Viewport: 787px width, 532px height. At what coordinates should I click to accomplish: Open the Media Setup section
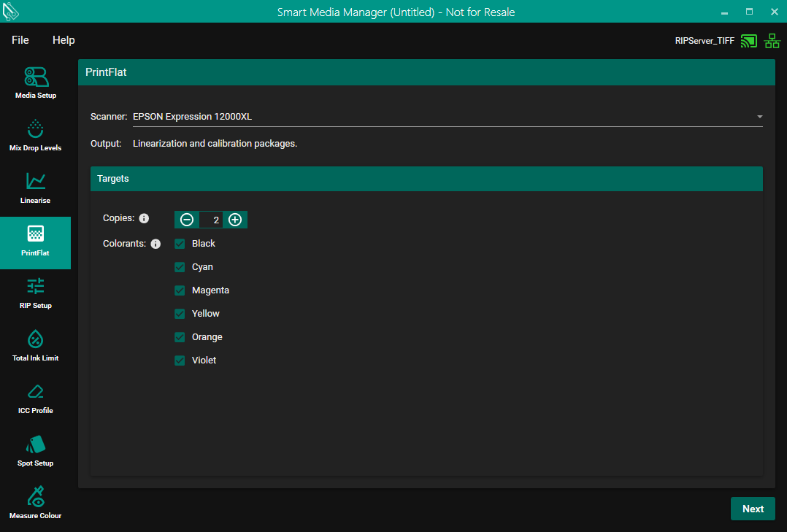[x=35, y=82]
